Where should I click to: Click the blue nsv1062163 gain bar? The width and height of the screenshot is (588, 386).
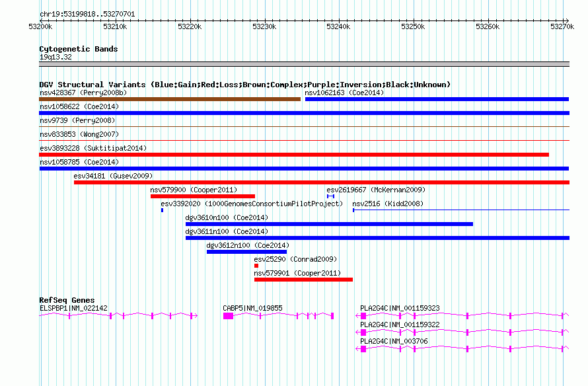pos(437,99)
